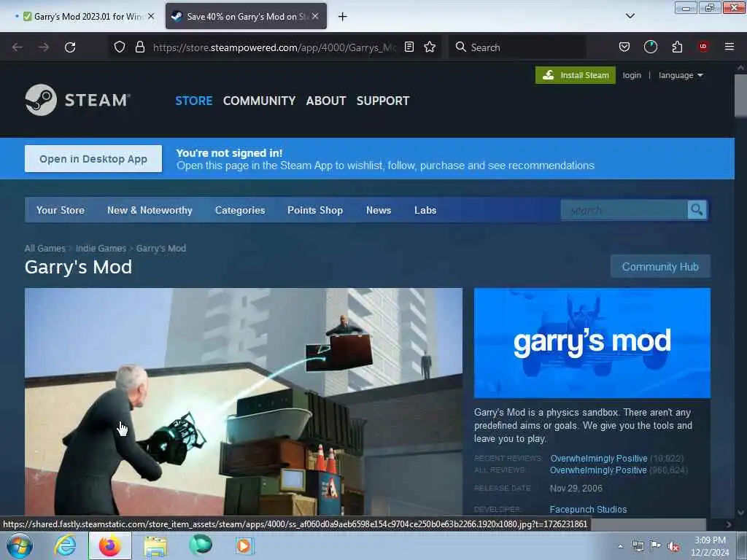Toggle reader view icon in address bar
The image size is (747, 560).
[409, 47]
